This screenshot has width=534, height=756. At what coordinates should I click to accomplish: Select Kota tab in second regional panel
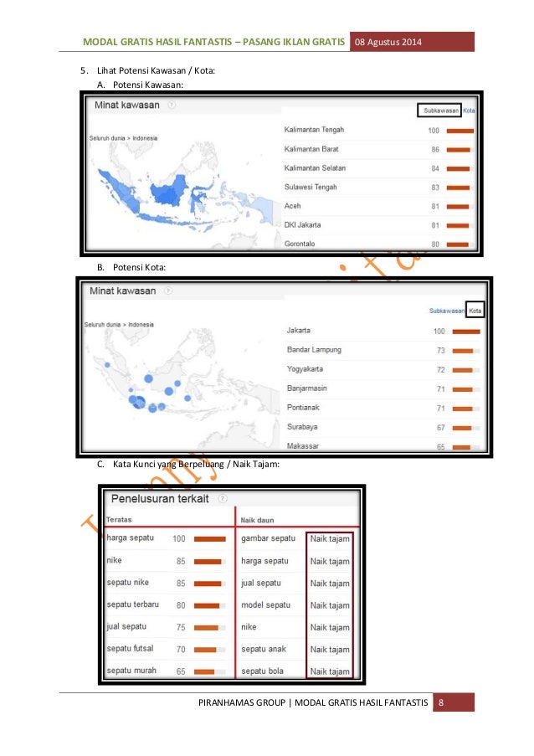(x=475, y=311)
